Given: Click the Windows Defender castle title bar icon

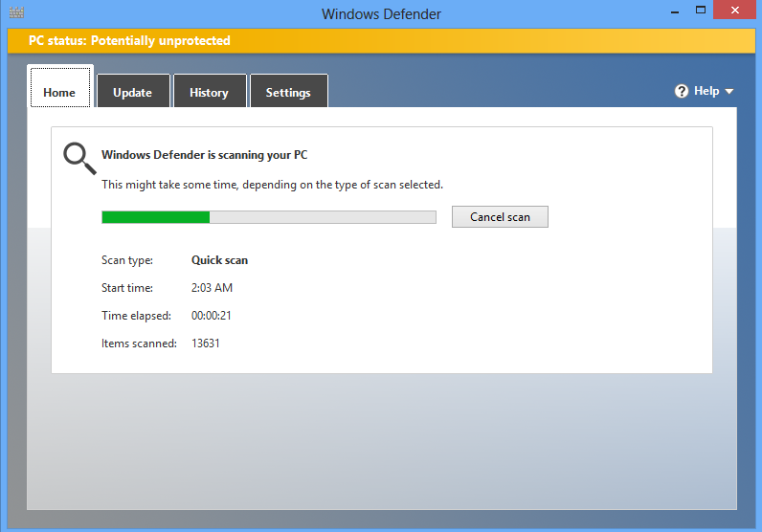Looking at the screenshot, I should click(16, 12).
